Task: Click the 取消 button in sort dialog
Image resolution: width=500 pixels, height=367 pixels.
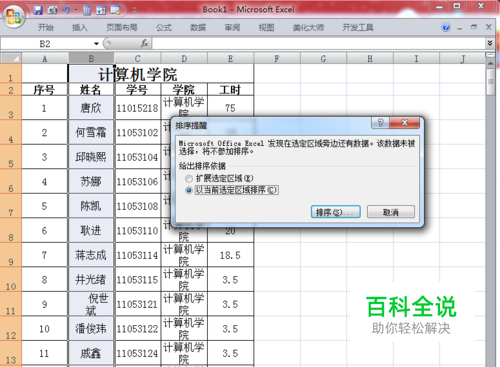Action: point(391,212)
